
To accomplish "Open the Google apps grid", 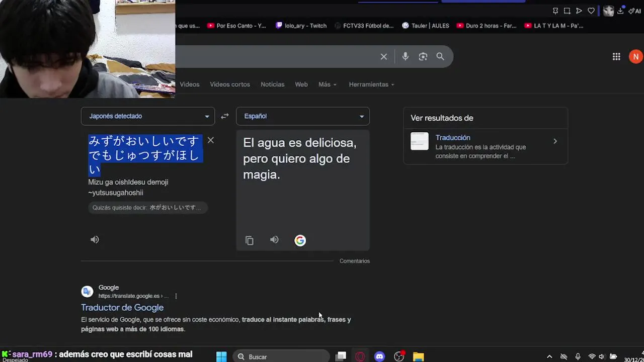I will tap(616, 56).
